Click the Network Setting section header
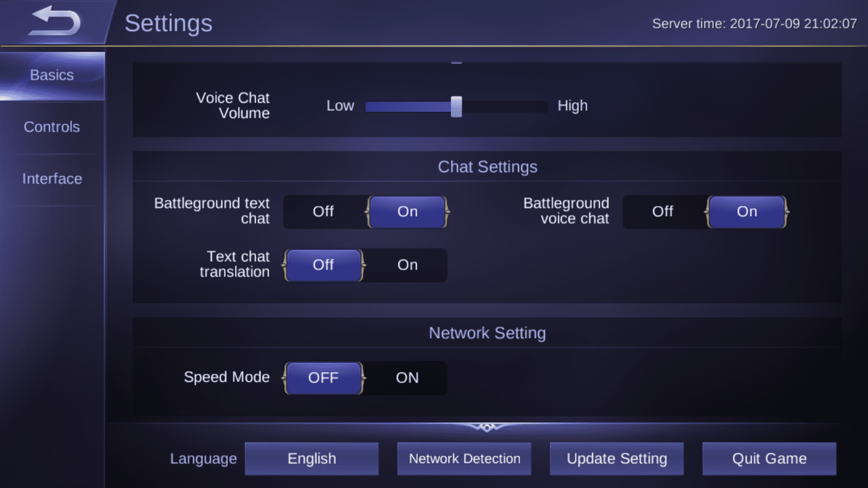Viewport: 868px width, 488px height. (487, 333)
